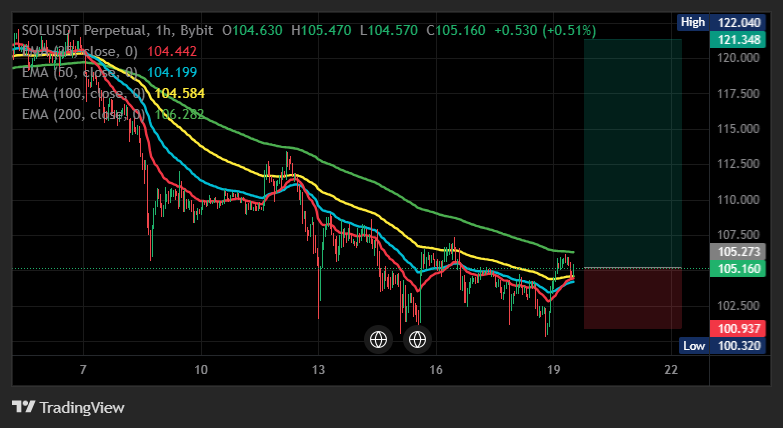Click the date label 10 on time axis
Screen dimensions: 783x428
(x=201, y=370)
